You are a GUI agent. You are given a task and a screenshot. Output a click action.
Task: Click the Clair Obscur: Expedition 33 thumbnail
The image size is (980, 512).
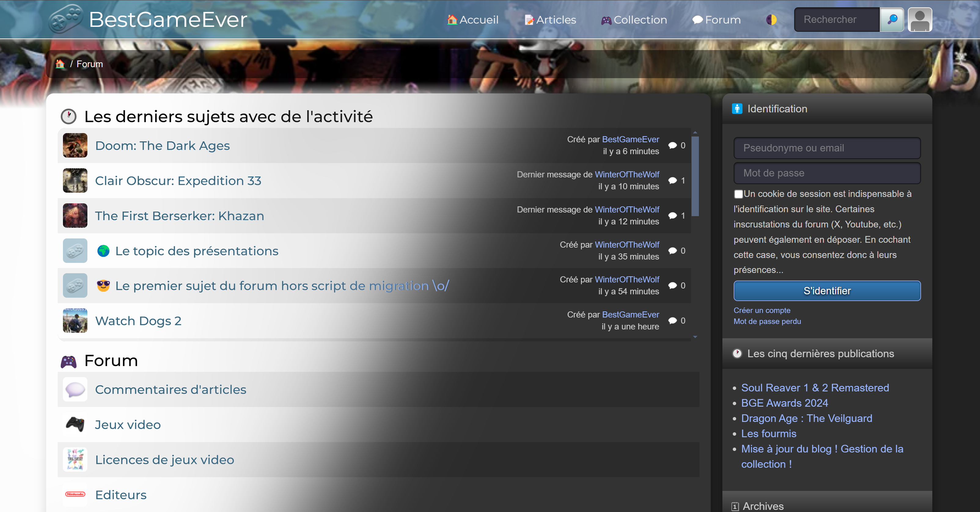point(75,180)
